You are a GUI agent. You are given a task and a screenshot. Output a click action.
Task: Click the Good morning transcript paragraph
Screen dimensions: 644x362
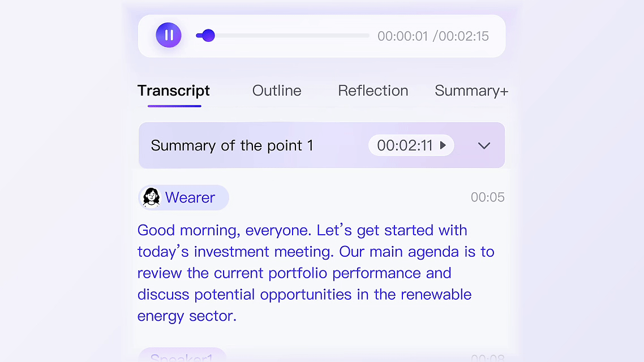(316, 273)
